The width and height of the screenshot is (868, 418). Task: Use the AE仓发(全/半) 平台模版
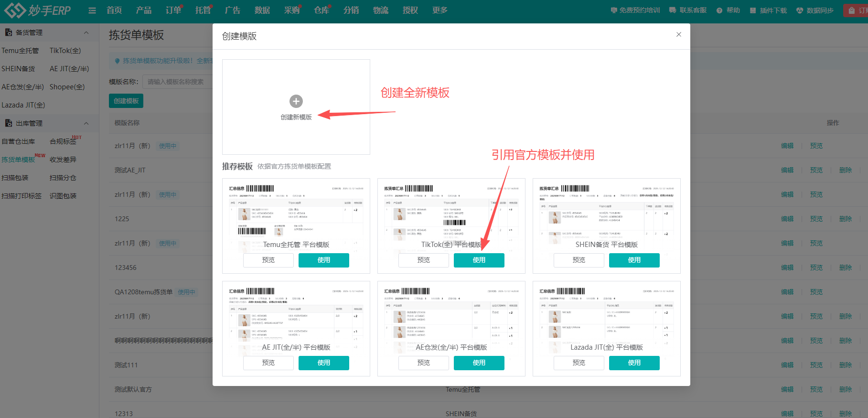[479, 363]
